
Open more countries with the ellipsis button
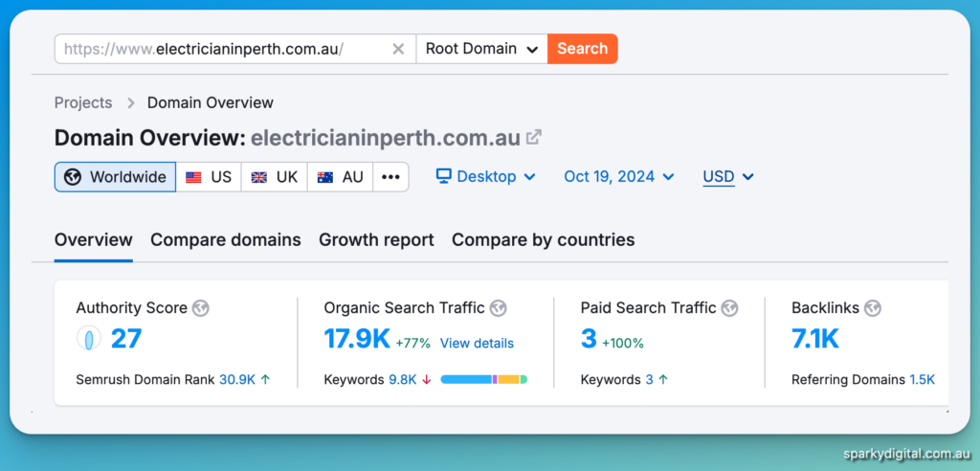click(x=390, y=177)
